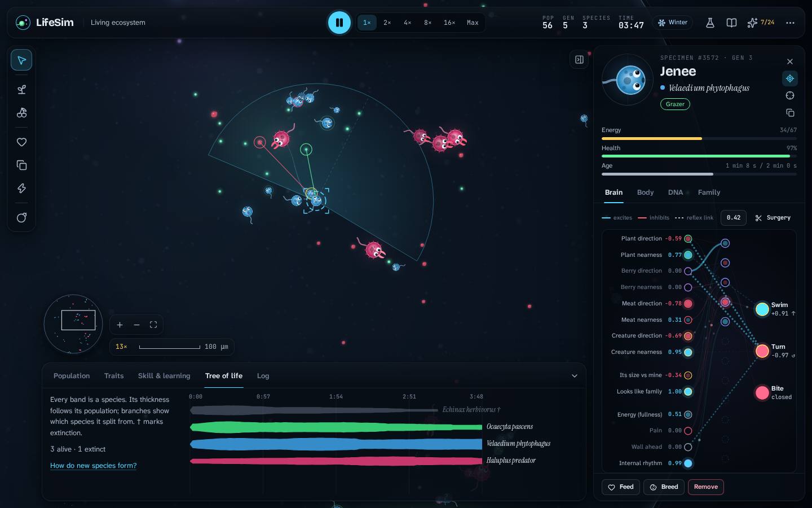Zoom in with the plus button
The width and height of the screenshot is (812, 508).
[120, 325]
